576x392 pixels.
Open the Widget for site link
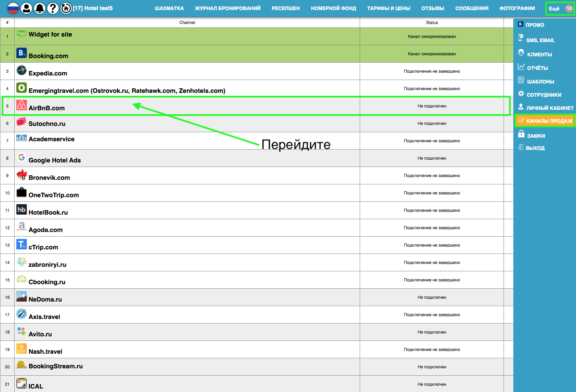point(50,34)
